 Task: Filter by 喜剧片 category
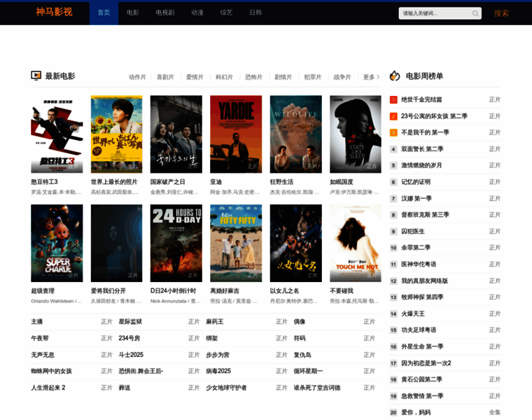pos(165,77)
